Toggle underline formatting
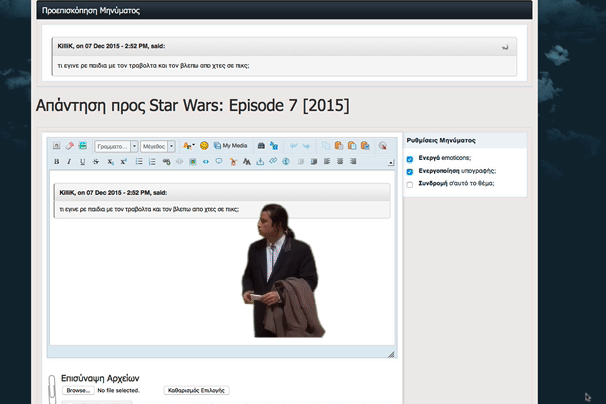The image size is (606, 404). pos(82,162)
